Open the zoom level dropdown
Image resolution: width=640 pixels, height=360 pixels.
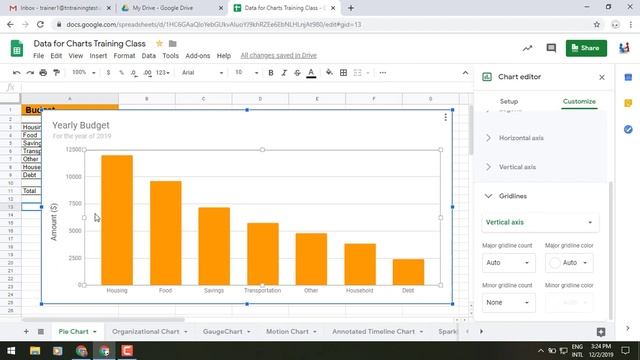tap(84, 73)
